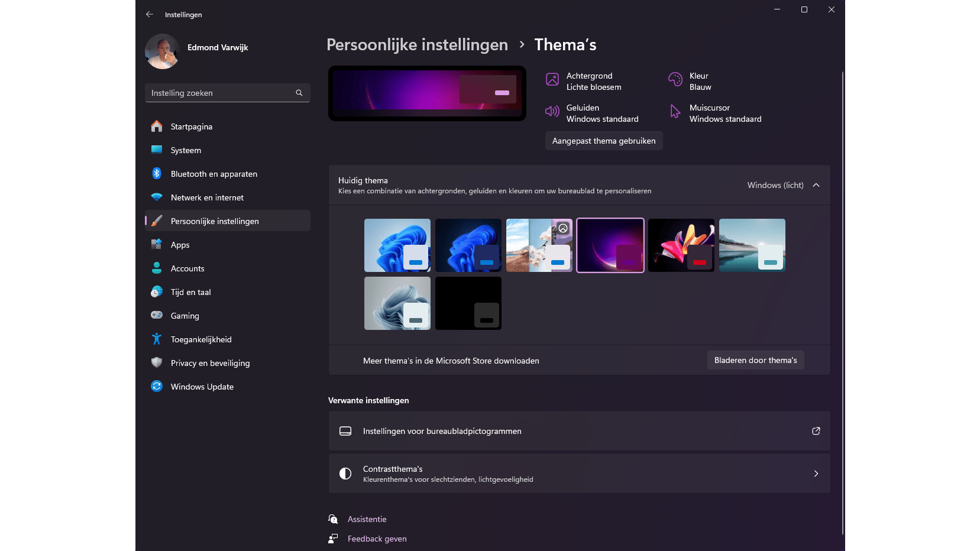Click the Windows Update sync icon

point(157,387)
